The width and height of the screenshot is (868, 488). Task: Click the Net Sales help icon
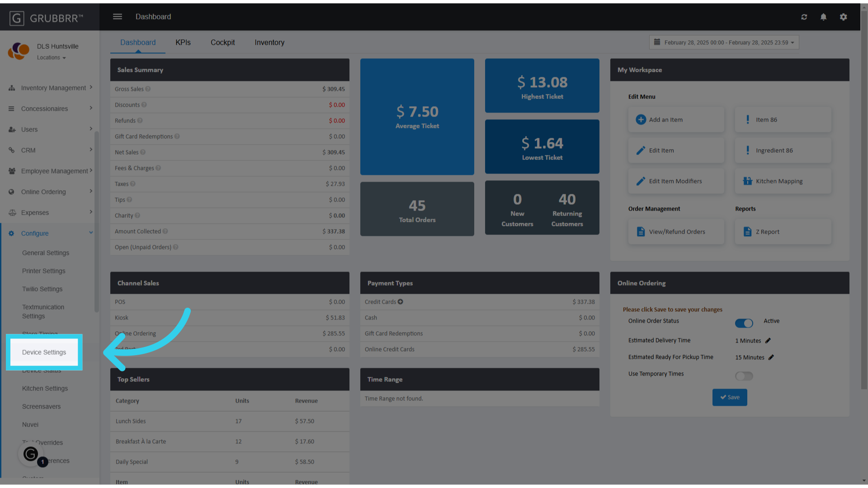point(143,152)
